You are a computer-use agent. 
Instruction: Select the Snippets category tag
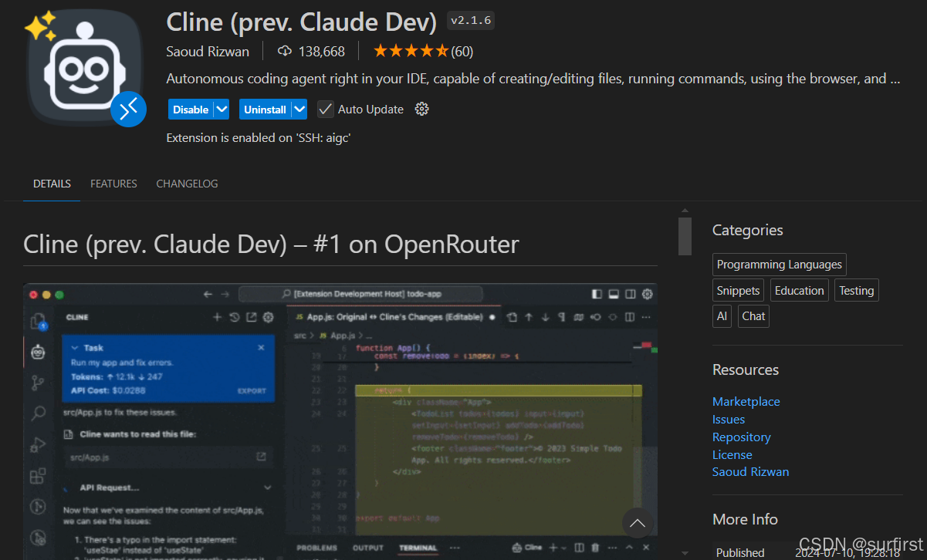tap(738, 290)
